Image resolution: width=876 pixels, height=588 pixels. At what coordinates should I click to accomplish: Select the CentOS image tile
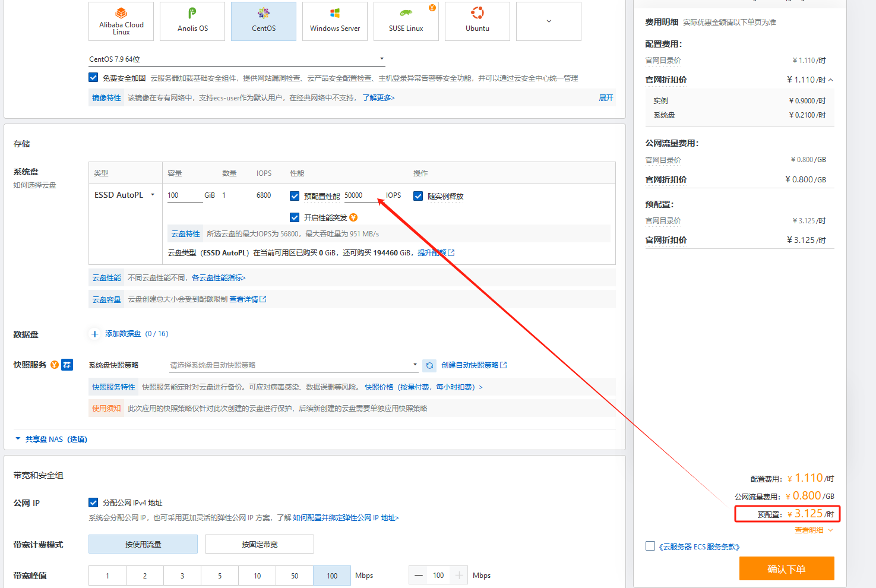264,21
